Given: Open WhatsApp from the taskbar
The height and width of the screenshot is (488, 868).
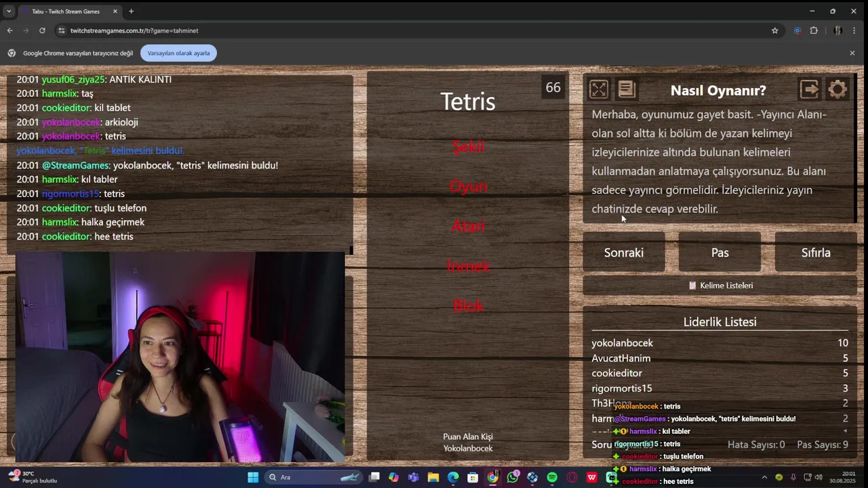Looking at the screenshot, I should point(513,477).
